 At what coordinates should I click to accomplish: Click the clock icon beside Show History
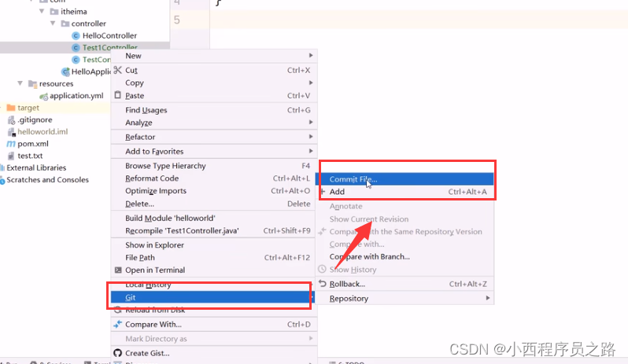[322, 269]
